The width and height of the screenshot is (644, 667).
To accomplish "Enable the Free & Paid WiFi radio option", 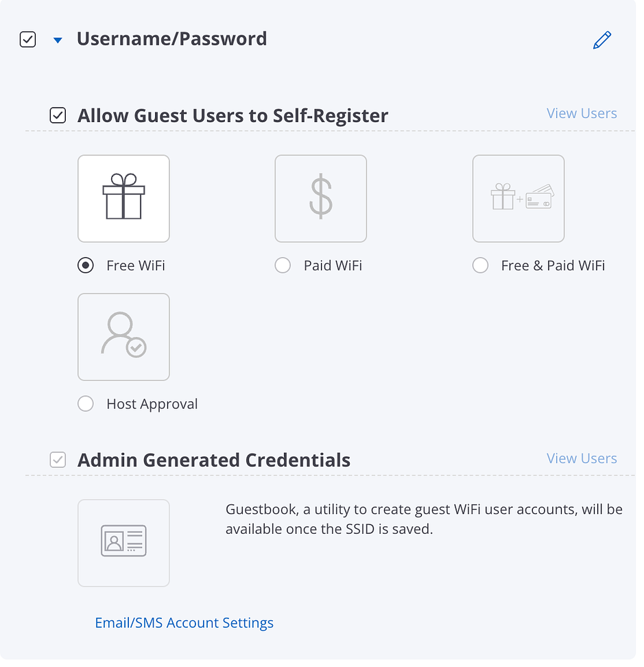I will [480, 266].
